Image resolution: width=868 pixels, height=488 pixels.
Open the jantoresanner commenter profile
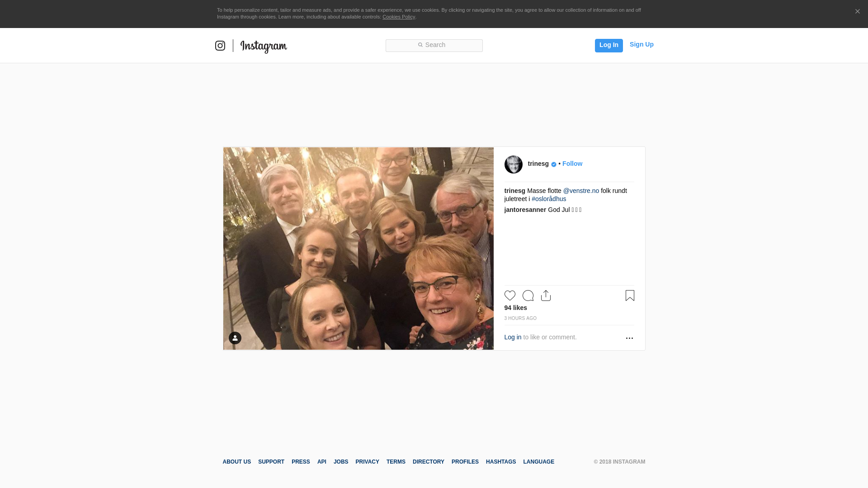coord(525,210)
